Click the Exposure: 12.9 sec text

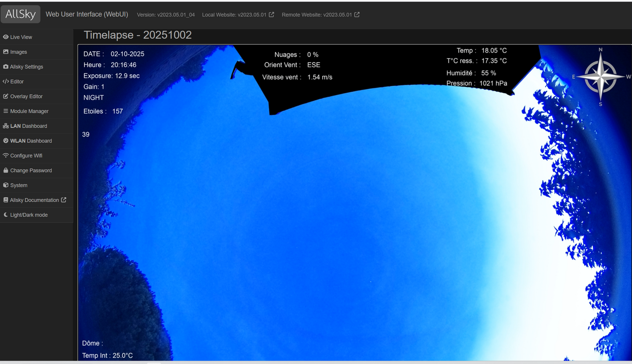[x=111, y=76]
